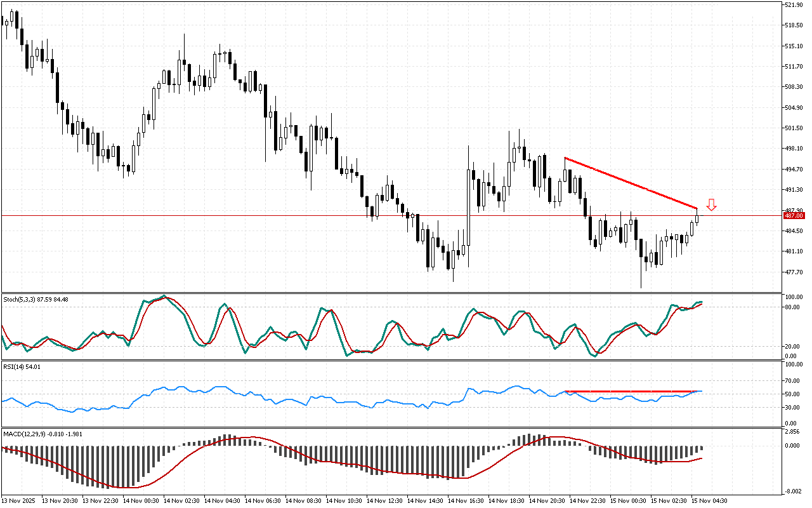The image size is (812, 508).
Task: Select the red descending trendline on price chart
Action: (x=631, y=183)
